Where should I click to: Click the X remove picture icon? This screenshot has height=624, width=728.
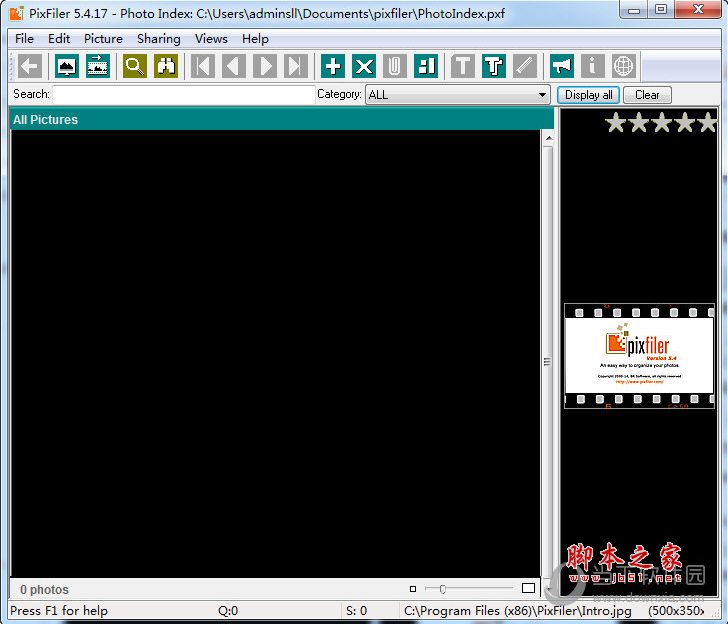(x=364, y=66)
